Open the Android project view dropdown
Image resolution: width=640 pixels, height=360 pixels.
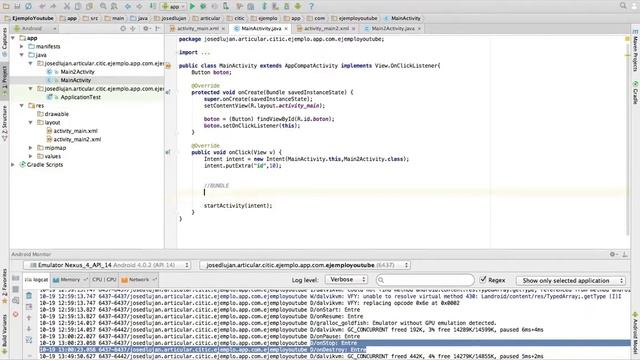35,29
